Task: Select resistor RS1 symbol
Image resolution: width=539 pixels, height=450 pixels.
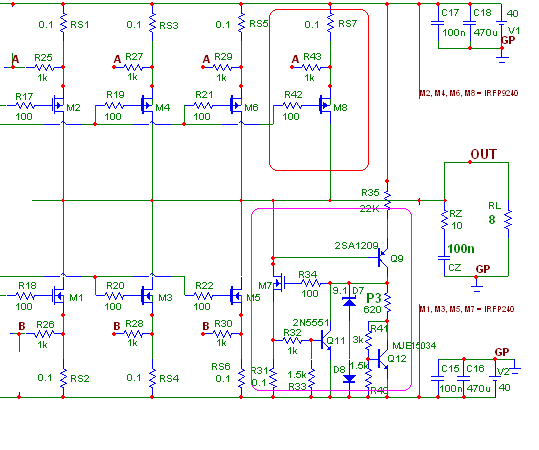Action: point(63,24)
